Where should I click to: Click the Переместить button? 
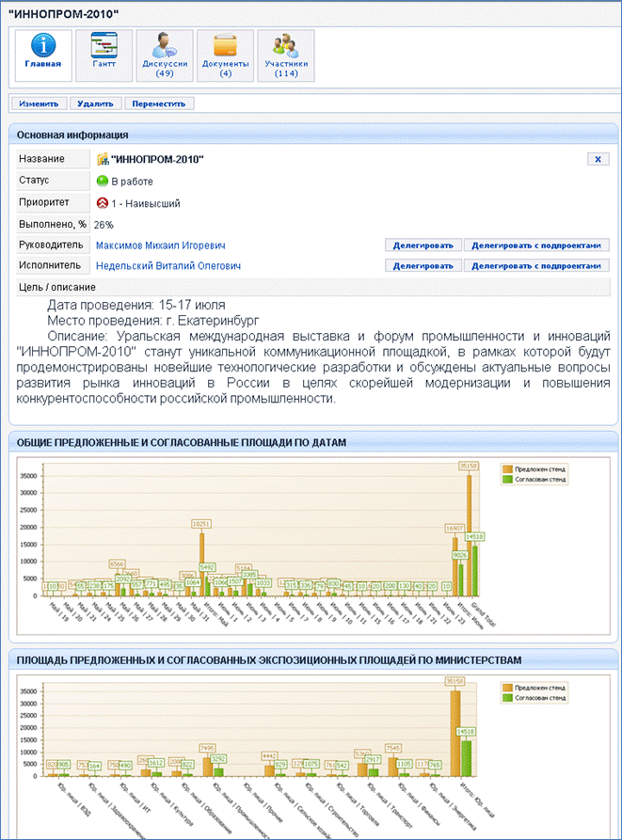point(159,103)
